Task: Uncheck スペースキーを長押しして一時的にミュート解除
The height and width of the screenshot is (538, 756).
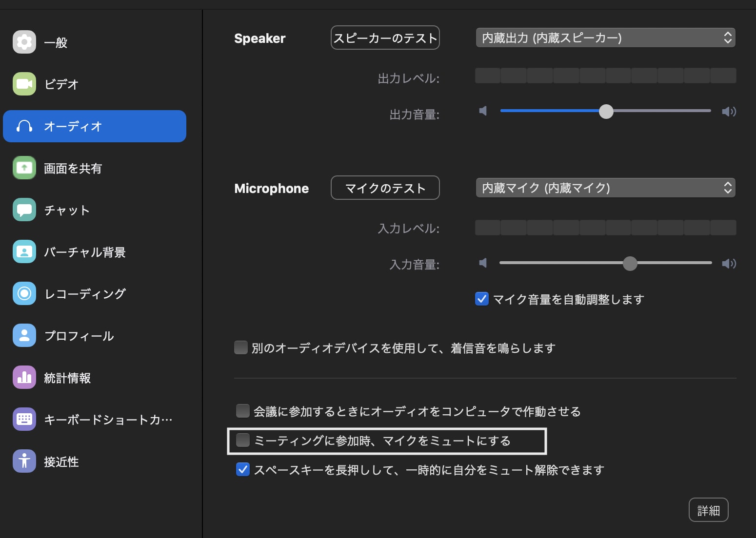Action: (x=242, y=469)
